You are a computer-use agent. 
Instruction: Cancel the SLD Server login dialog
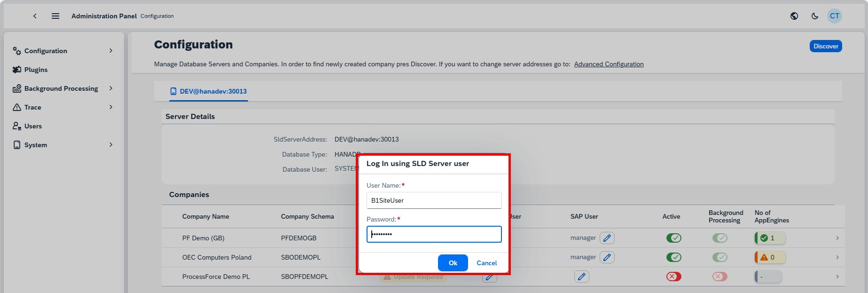[486, 263]
